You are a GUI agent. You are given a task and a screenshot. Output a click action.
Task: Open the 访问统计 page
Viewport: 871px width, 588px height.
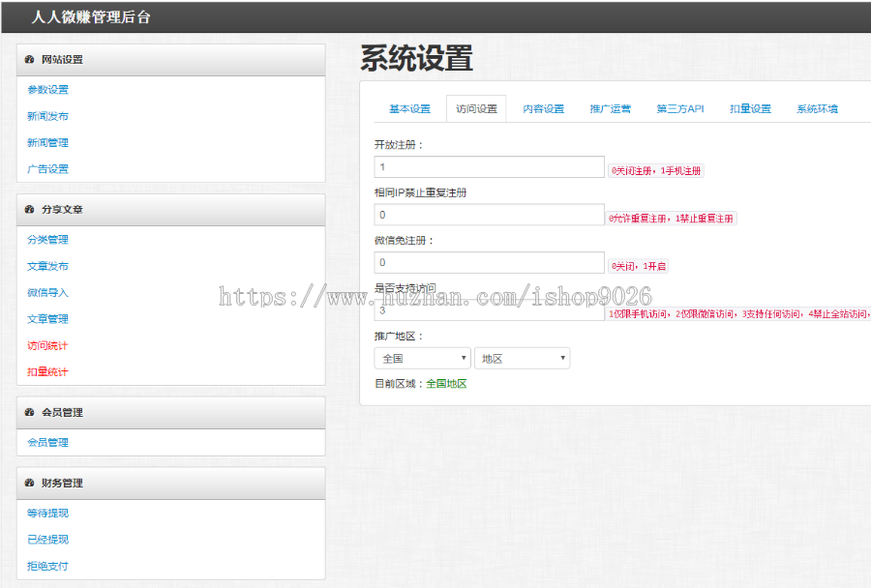(46, 345)
